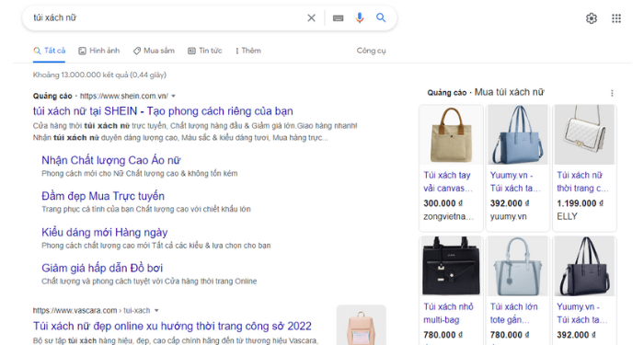Click the blue Yuumy handbag image priced 392.000
Screen dimensions: 644x345
[x=517, y=134]
